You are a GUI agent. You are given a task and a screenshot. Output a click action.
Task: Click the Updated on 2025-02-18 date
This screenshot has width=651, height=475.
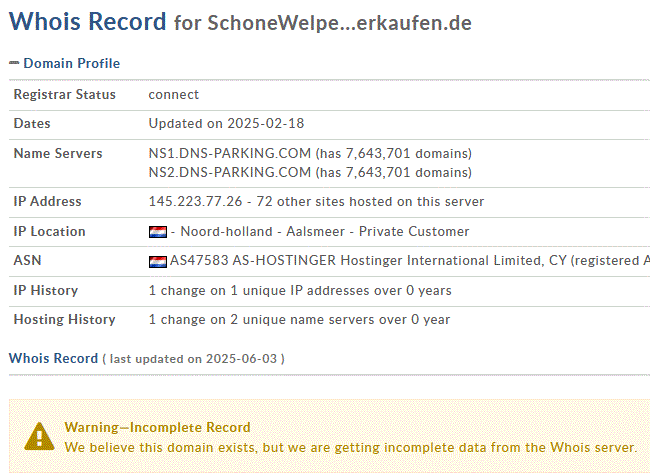tap(226, 123)
